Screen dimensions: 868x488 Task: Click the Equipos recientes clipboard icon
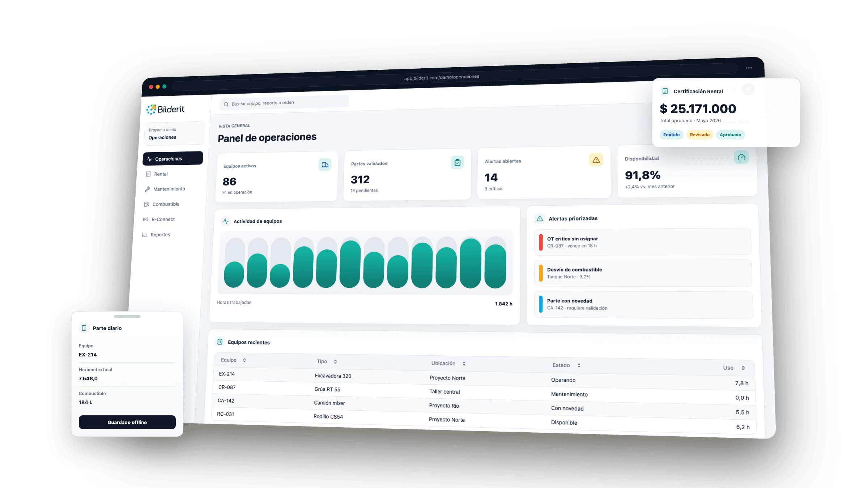(x=220, y=342)
